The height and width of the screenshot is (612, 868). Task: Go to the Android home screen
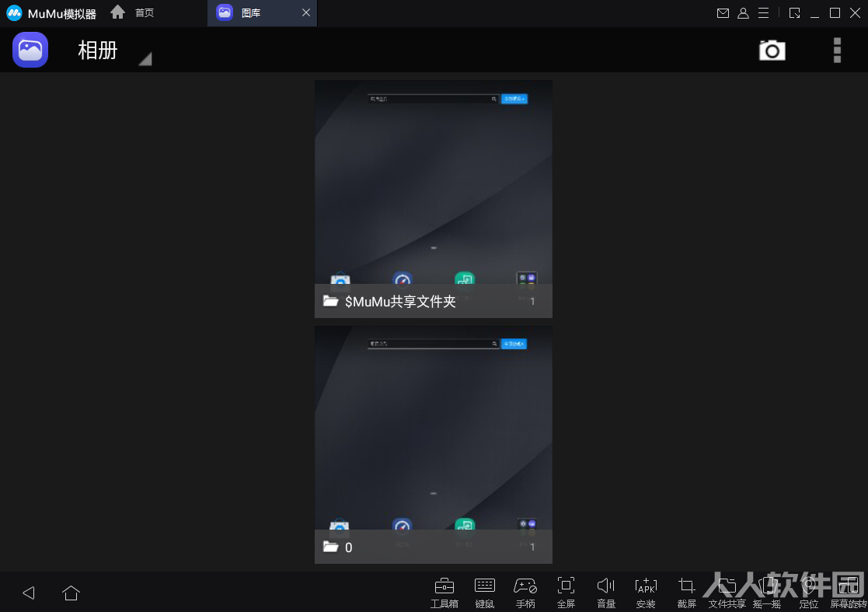coord(71,593)
